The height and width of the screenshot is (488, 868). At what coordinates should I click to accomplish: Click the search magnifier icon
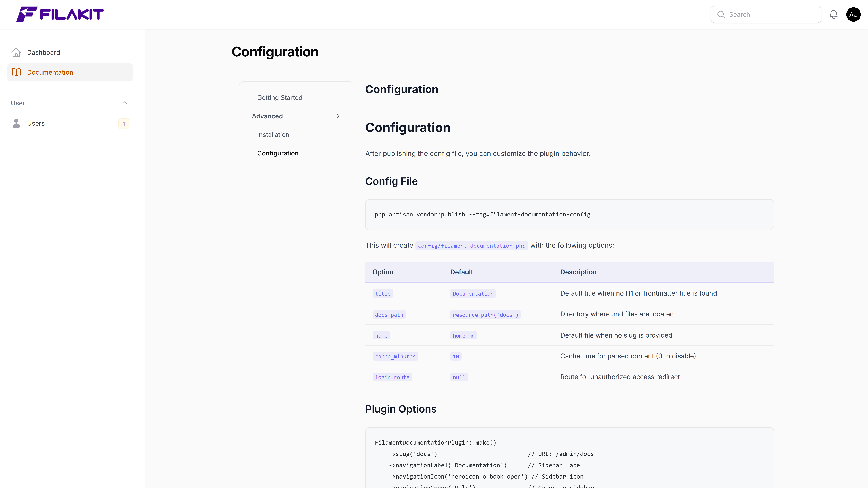721,14
